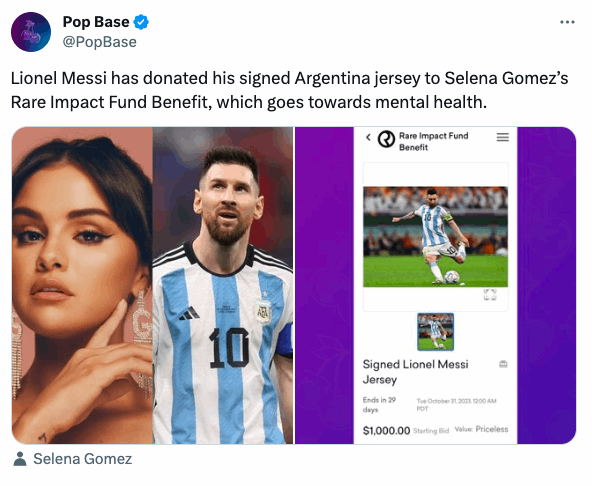Open the three-dot more options menu
Image resolution: width=592 pixels, height=486 pixels.
click(x=567, y=22)
